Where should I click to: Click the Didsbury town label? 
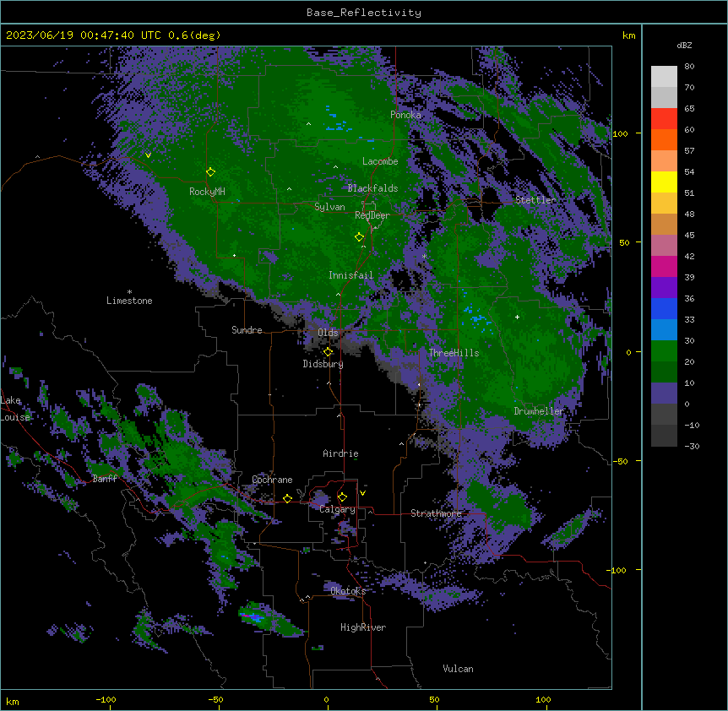(323, 364)
